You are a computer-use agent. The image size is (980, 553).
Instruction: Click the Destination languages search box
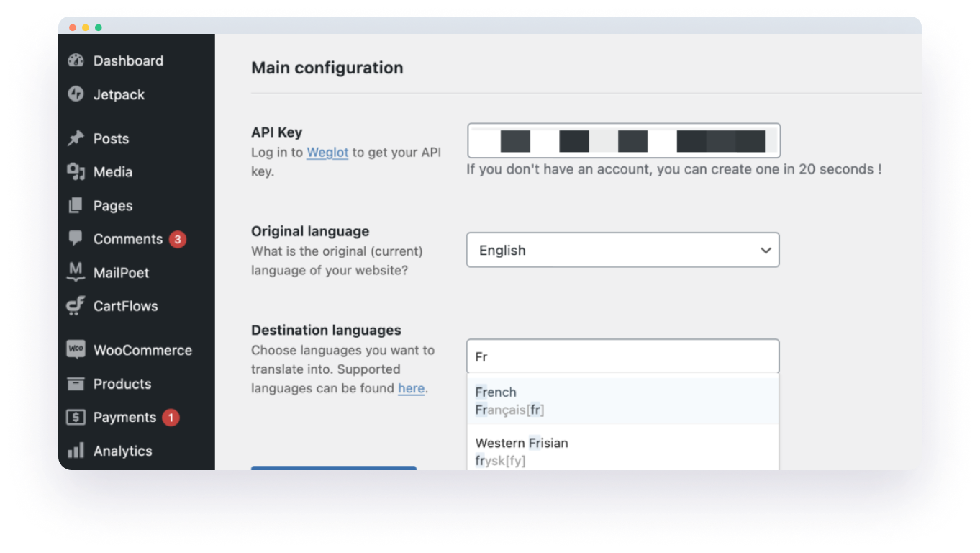click(x=622, y=356)
